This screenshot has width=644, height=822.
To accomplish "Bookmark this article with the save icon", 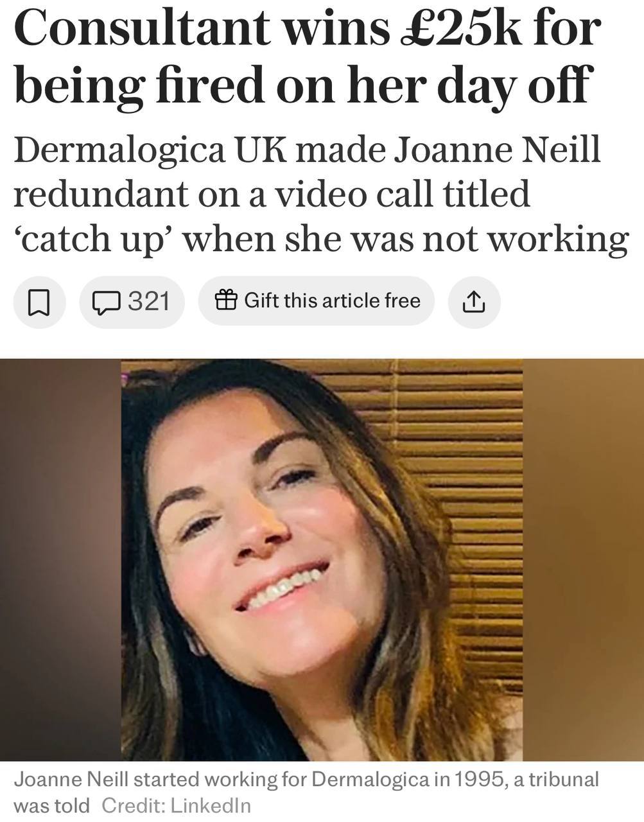I will pos(40,301).
